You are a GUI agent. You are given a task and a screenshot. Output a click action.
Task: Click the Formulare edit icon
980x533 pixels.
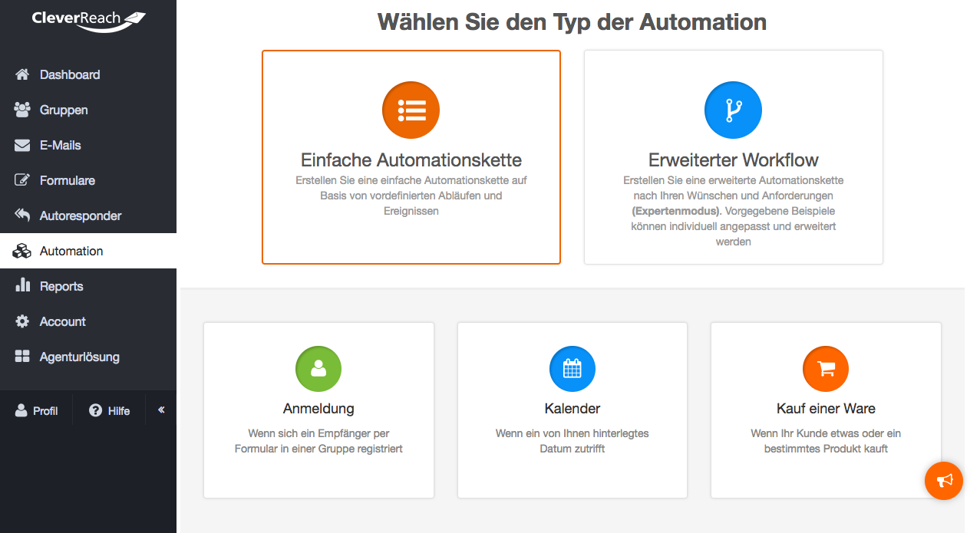coord(22,180)
